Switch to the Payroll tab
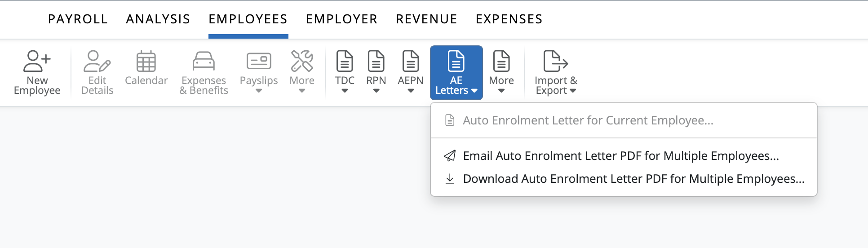 pyautogui.click(x=78, y=19)
